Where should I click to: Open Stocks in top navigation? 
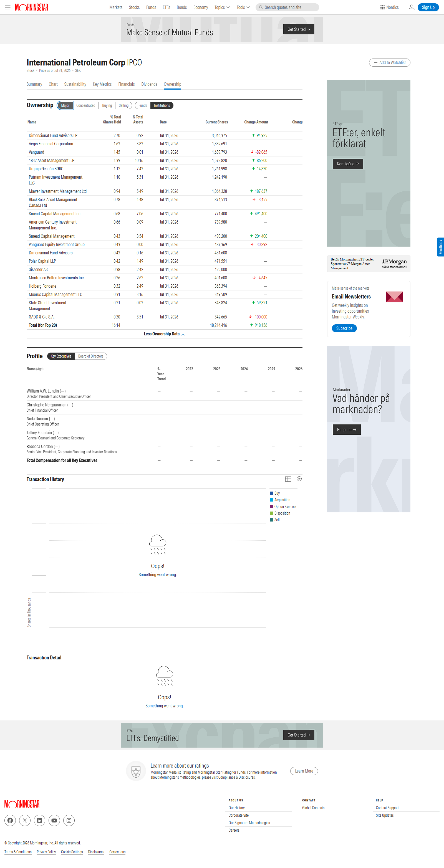(134, 7)
